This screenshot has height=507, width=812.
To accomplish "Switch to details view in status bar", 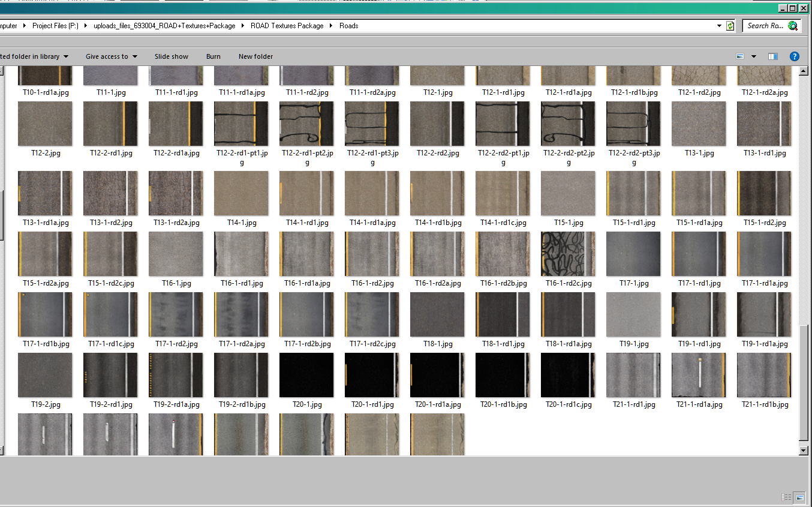I will coord(786,497).
